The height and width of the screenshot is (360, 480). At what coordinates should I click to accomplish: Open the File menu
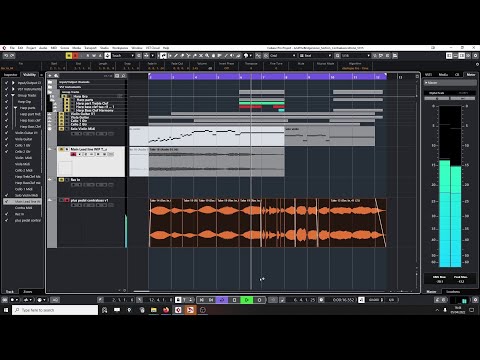12,48
